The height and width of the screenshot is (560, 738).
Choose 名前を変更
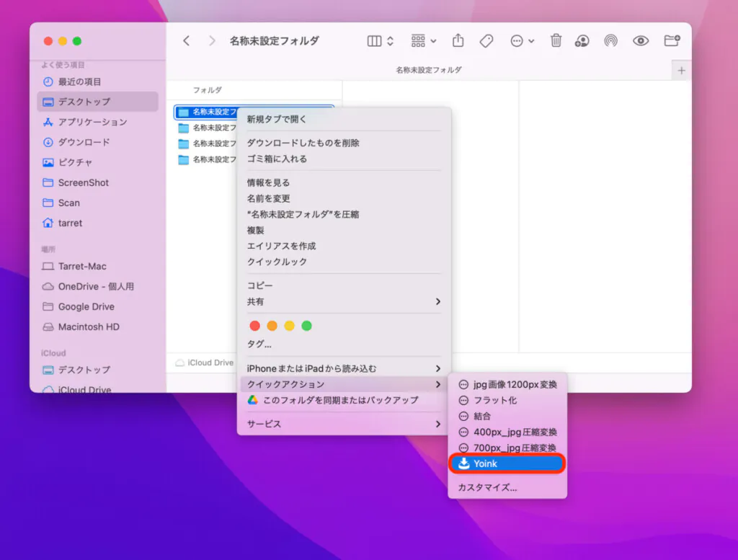point(344,199)
